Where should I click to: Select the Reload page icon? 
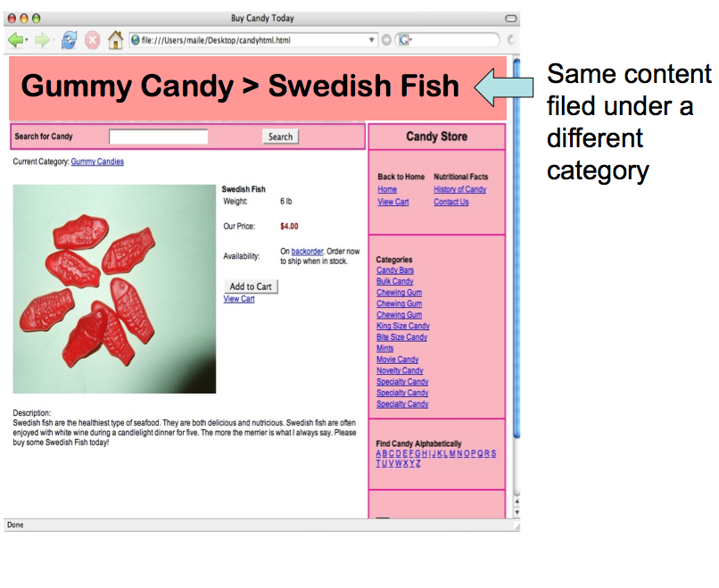(68, 40)
